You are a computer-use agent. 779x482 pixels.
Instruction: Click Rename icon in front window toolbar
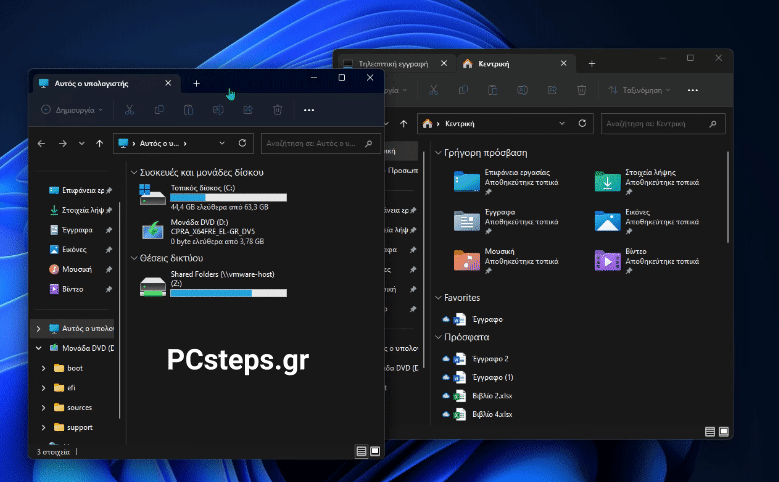tap(218, 110)
